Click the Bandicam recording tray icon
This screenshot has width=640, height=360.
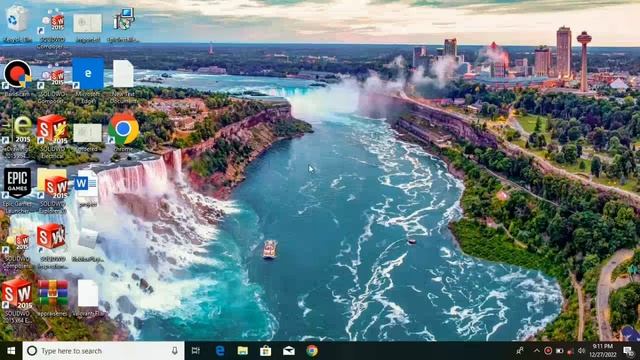click(548, 351)
